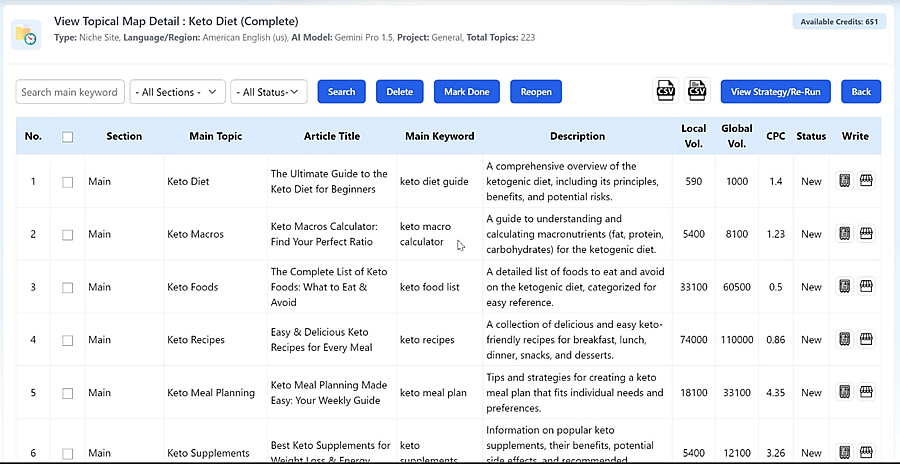
Task: Click the second write icon in Keto Foods row
Action: [x=866, y=286]
